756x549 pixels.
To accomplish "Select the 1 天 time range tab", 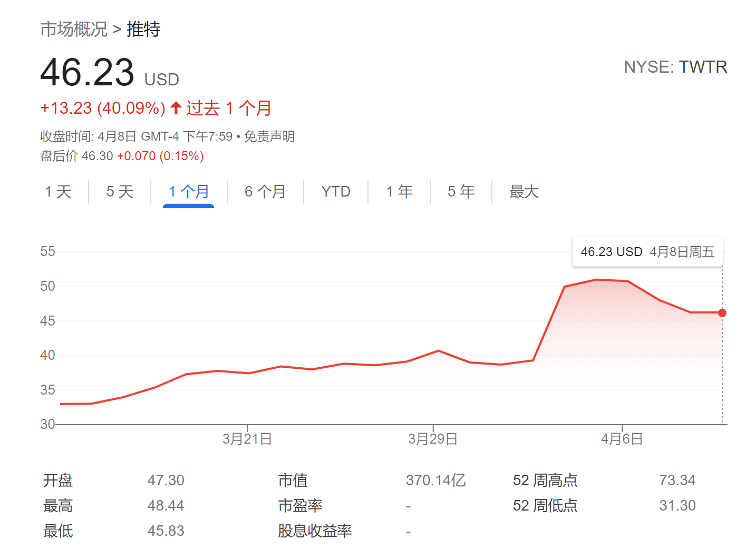I will (58, 192).
